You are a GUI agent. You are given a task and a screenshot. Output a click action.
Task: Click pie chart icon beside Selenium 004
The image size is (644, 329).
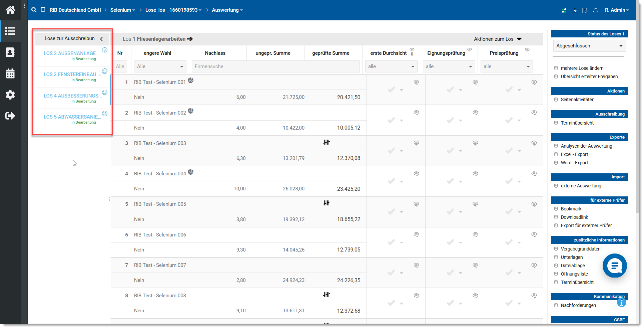pos(190,172)
